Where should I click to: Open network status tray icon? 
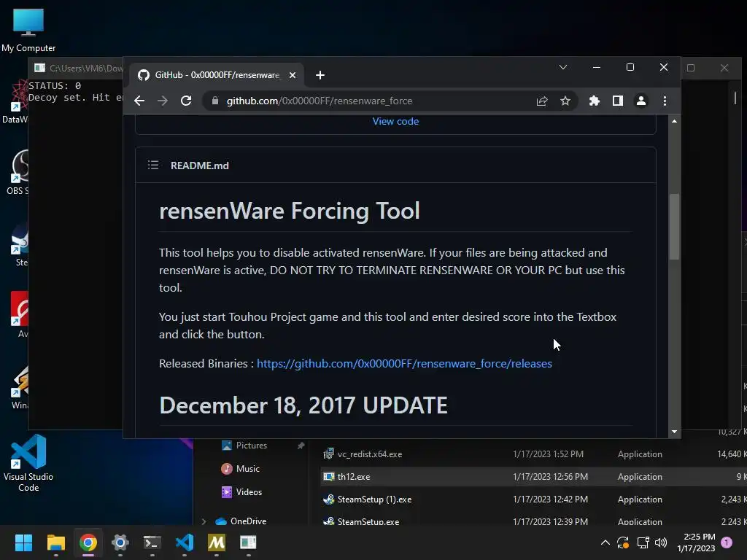[x=643, y=542]
